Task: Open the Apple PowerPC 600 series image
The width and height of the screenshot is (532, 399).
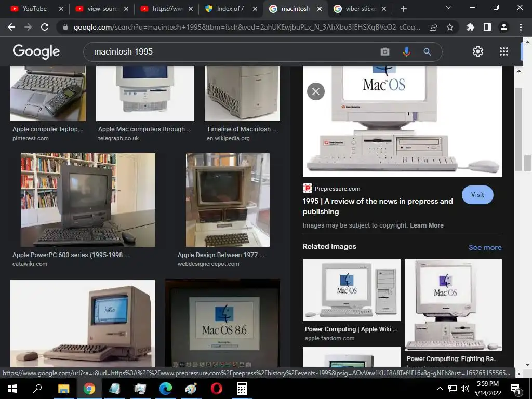Action: pyautogui.click(x=88, y=200)
